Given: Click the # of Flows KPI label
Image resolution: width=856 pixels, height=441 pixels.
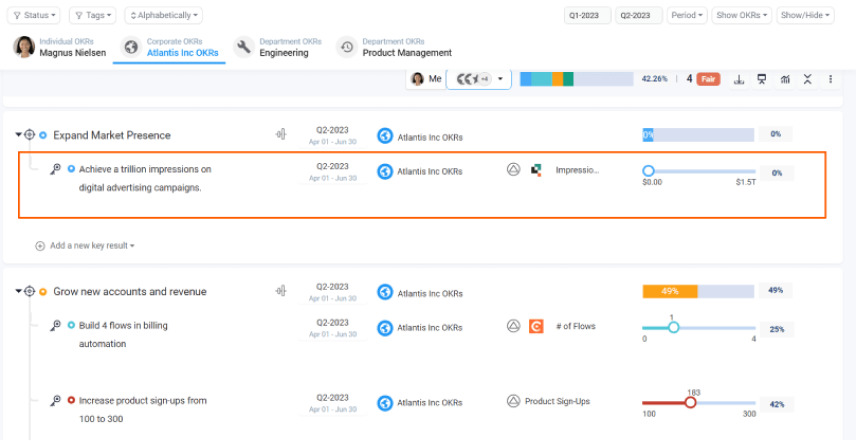Looking at the screenshot, I should [x=575, y=326].
